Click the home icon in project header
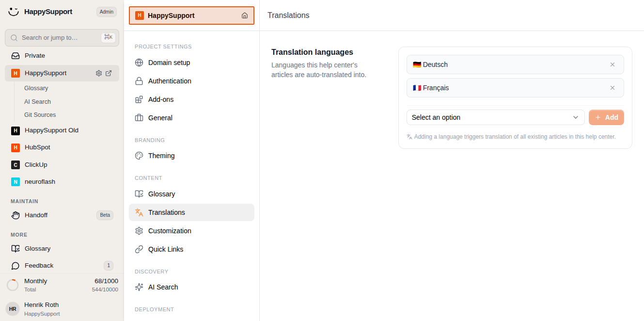The height and width of the screenshot is (321, 644). point(245,16)
